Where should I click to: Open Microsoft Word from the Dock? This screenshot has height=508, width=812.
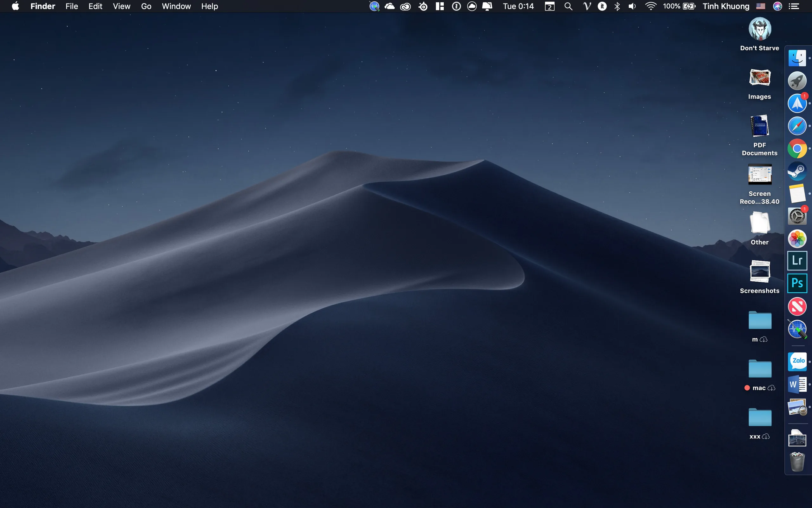pyautogui.click(x=797, y=384)
